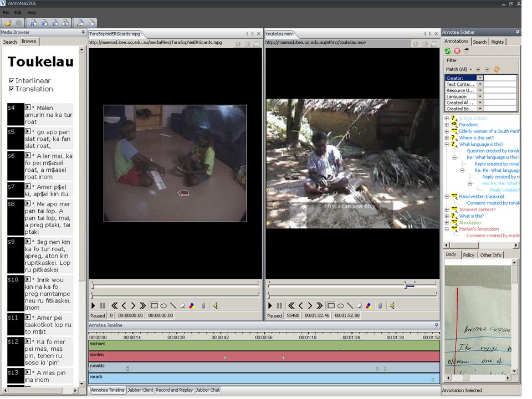
Task: Expand the Paradisec annotation node
Action: tap(447, 125)
